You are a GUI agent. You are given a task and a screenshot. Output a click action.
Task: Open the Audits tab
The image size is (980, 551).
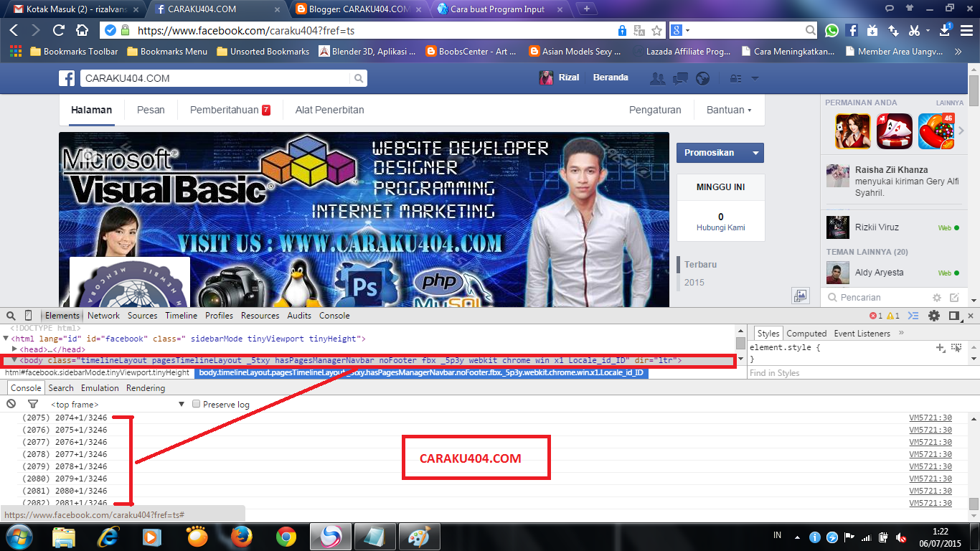[299, 316]
